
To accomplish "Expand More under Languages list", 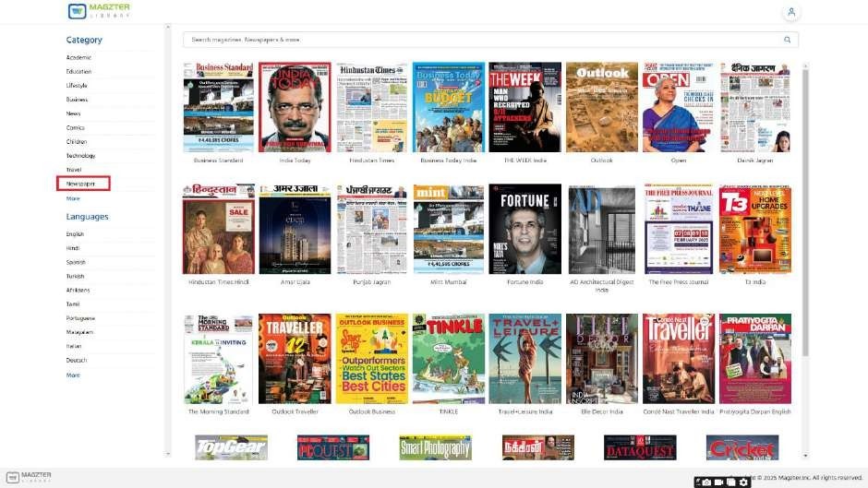I will 73,375.
